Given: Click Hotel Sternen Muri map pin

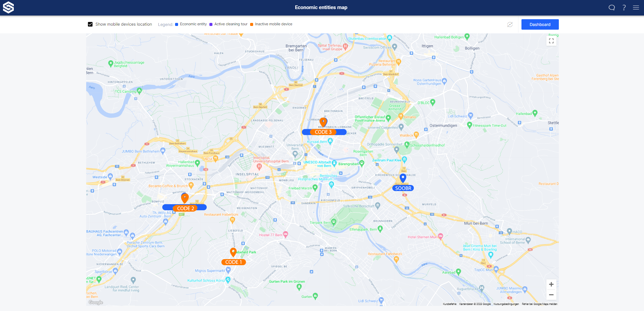Looking at the screenshot, I should (x=440, y=237).
